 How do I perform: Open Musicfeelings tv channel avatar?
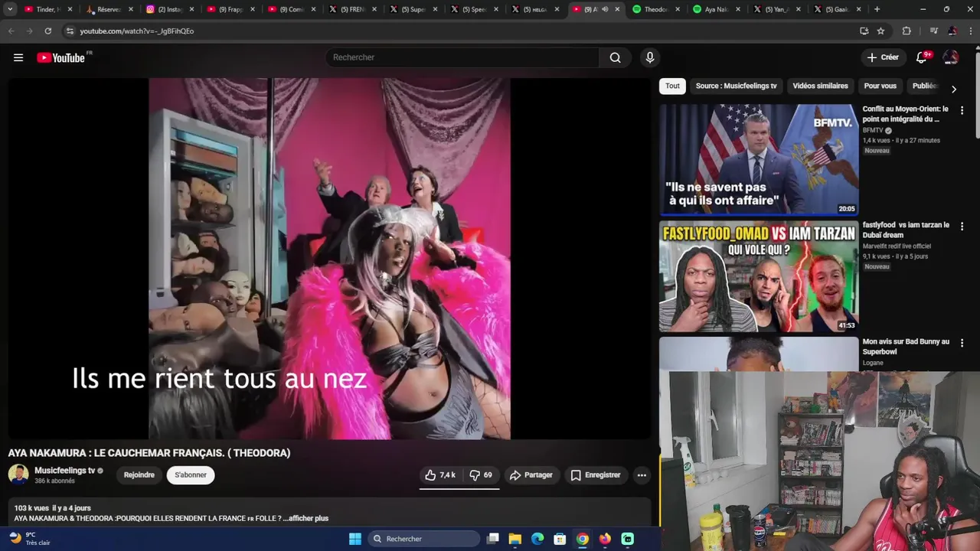(x=18, y=474)
